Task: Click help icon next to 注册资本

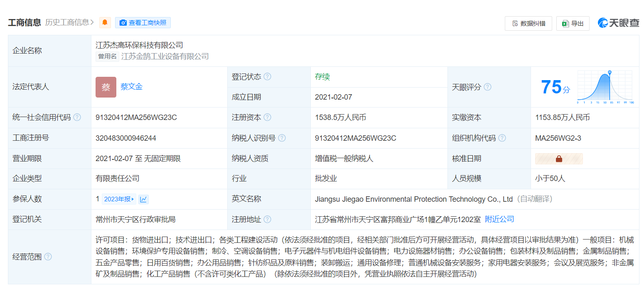Action: [268, 117]
